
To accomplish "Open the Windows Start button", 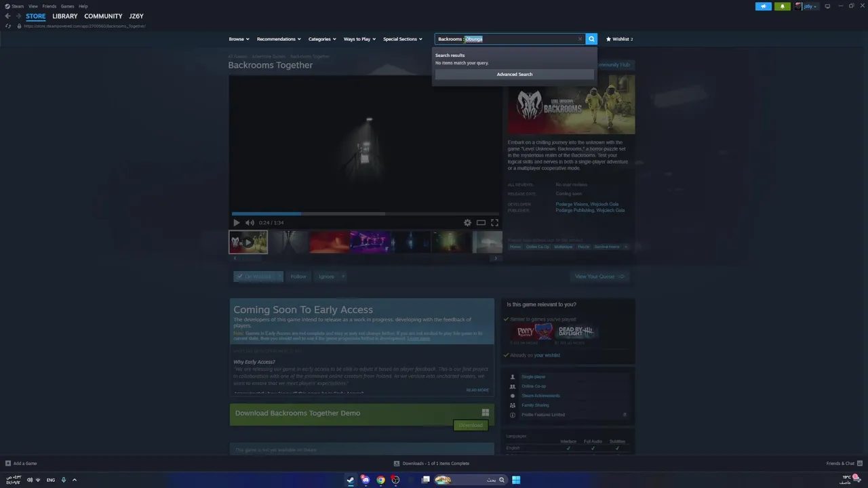I will point(516,480).
